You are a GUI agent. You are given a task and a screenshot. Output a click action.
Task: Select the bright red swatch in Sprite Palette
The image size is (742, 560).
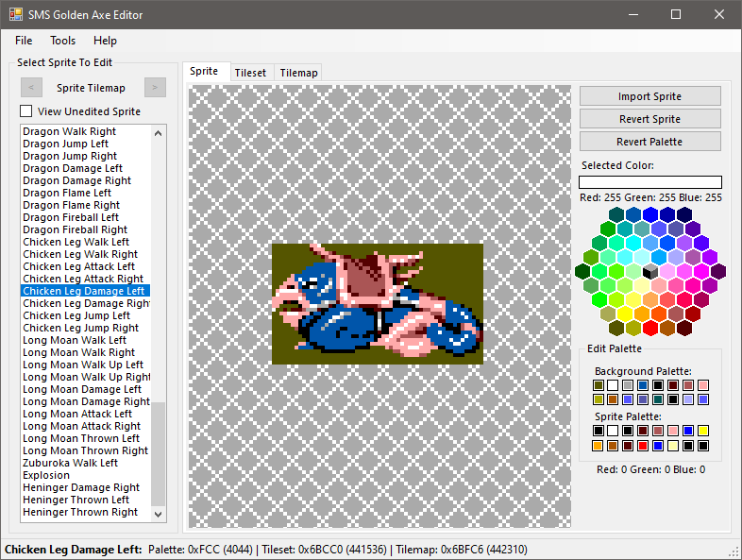pyautogui.click(x=643, y=446)
